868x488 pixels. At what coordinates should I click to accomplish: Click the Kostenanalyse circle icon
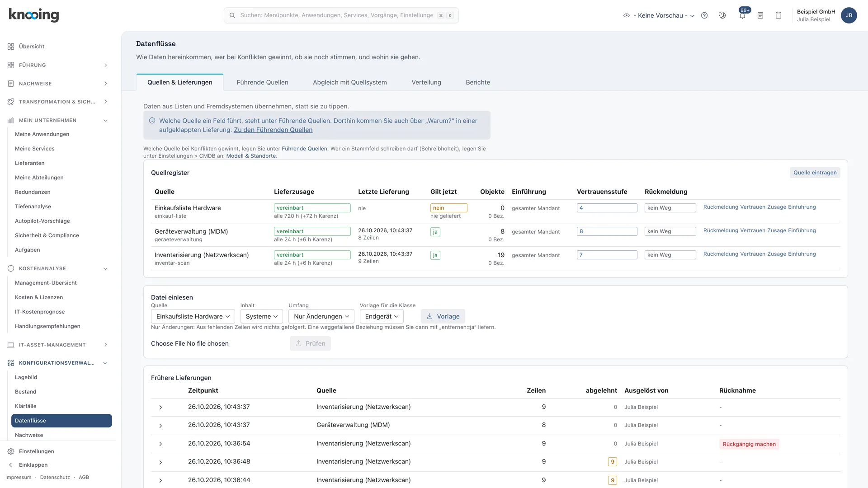(x=11, y=268)
